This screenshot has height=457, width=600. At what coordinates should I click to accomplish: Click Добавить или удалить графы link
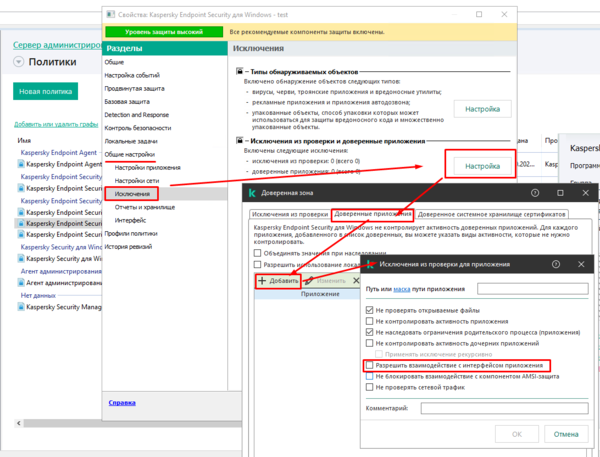click(56, 124)
